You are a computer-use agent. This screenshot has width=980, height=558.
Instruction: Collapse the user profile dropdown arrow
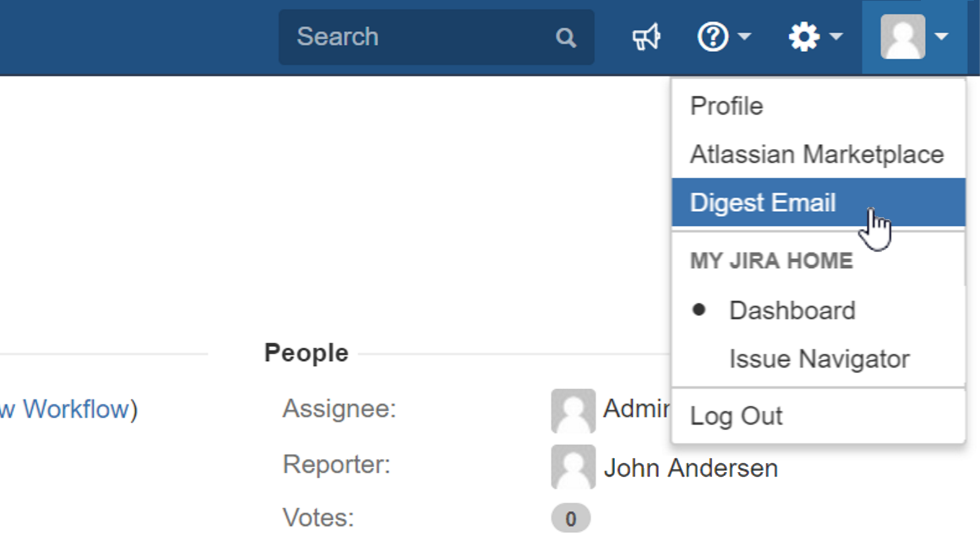click(942, 37)
